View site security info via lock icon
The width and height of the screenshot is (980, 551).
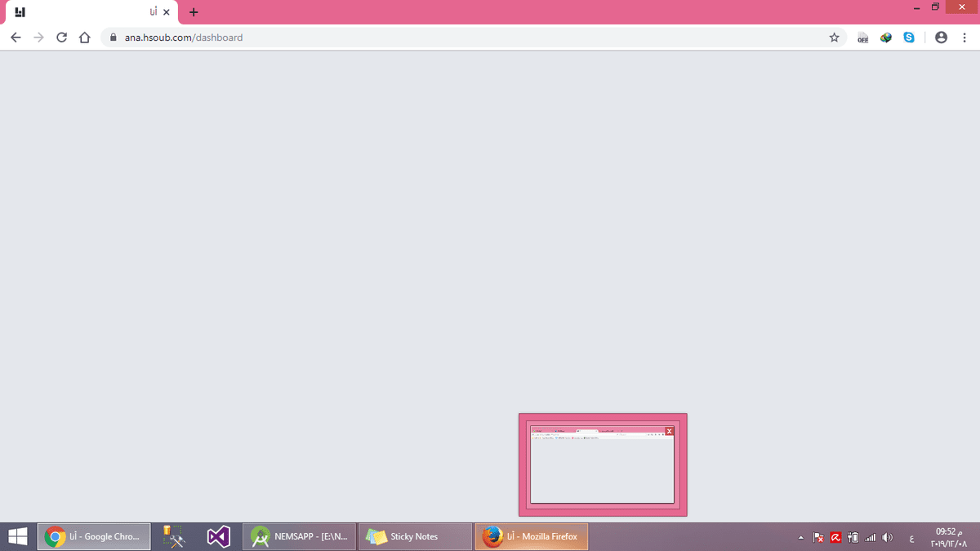pyautogui.click(x=114, y=38)
